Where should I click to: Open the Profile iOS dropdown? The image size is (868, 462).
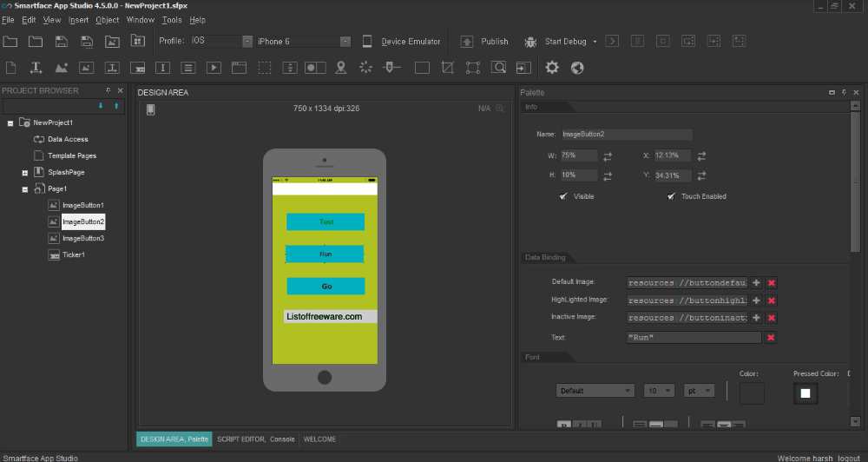pos(247,42)
